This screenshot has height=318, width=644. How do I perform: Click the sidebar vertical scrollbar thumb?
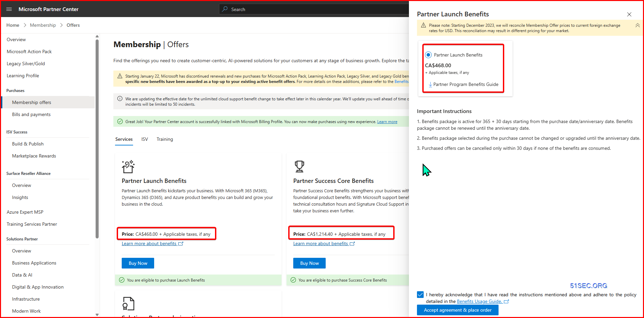(97, 139)
